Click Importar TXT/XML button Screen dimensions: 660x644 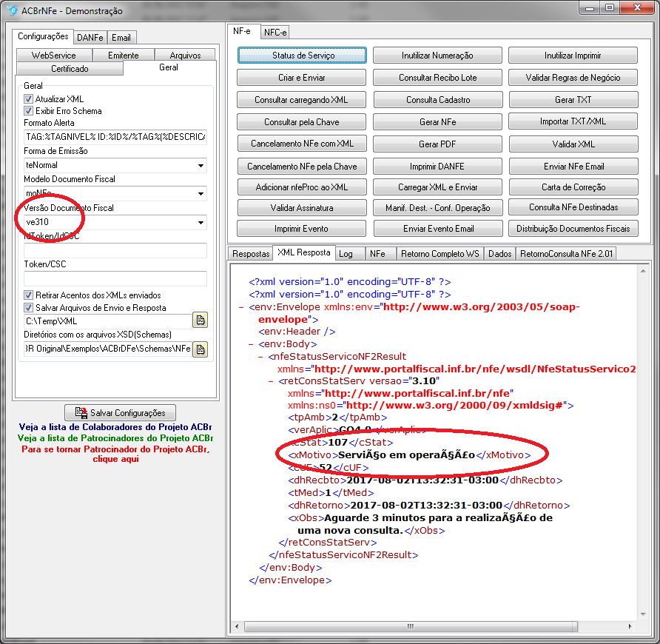(x=573, y=121)
